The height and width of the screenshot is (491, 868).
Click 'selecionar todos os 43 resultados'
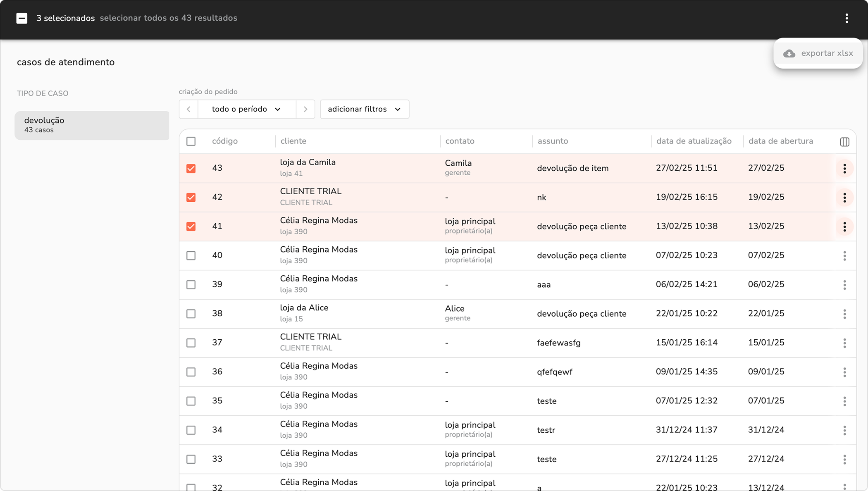[168, 18]
